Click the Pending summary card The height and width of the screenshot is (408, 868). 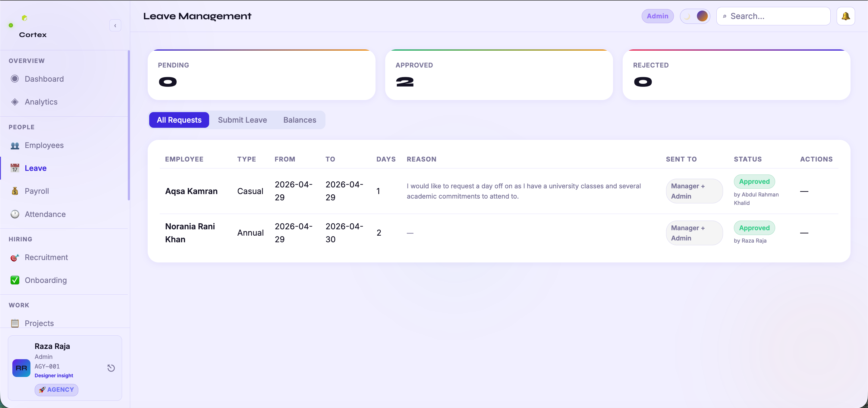pos(262,75)
